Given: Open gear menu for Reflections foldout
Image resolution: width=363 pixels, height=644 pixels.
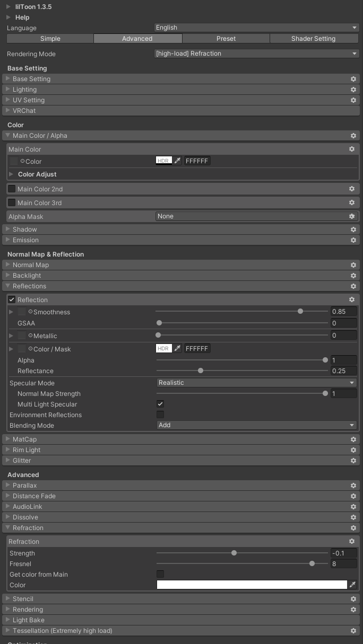Looking at the screenshot, I should click(x=353, y=286).
